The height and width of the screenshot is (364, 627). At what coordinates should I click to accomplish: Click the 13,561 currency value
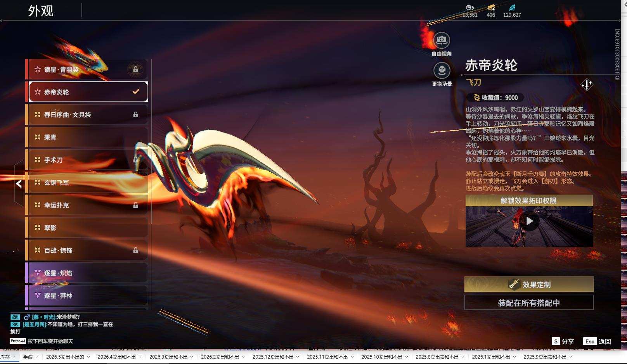click(x=470, y=15)
